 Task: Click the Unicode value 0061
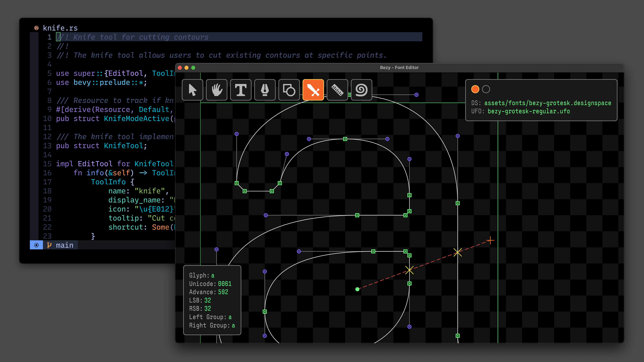point(225,284)
